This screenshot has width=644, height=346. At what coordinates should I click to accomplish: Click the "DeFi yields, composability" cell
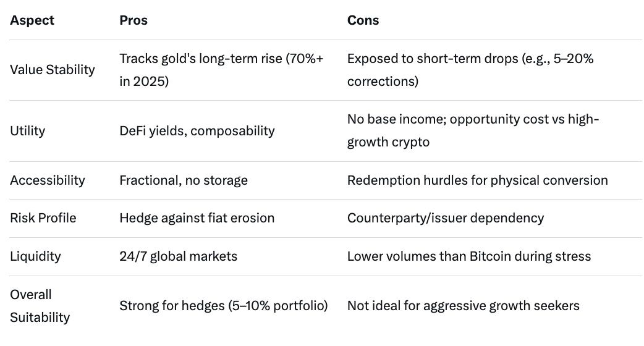197,131
